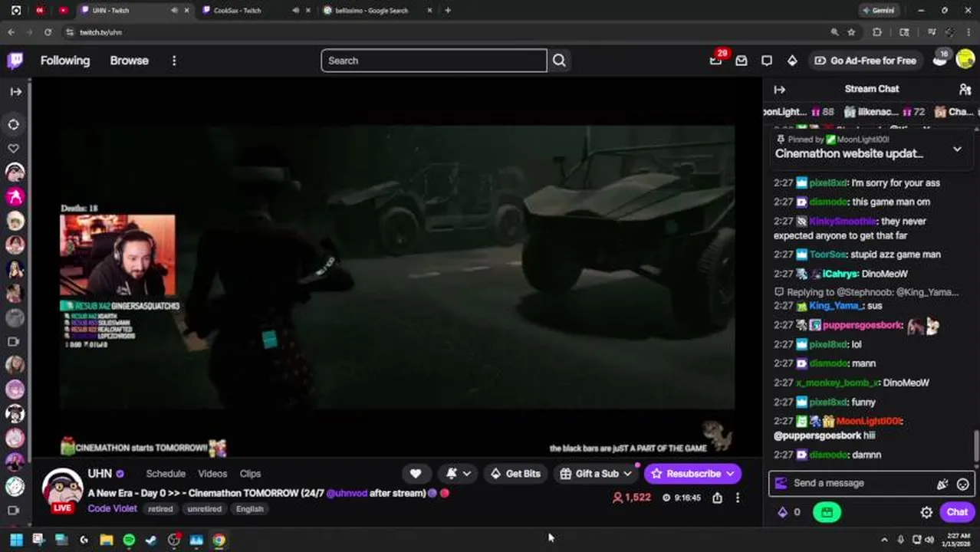Toggle follow heart button for UHN

click(415, 474)
